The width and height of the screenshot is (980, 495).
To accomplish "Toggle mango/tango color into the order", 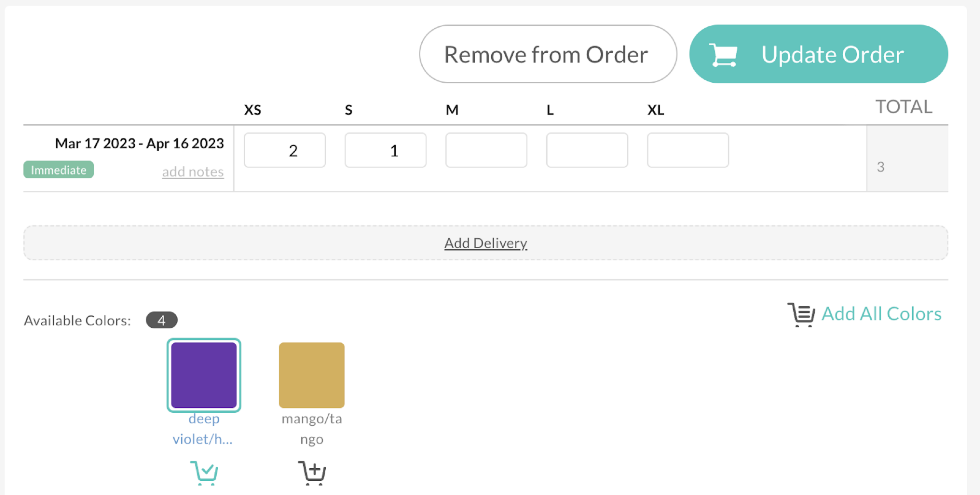I will click(x=311, y=375).
